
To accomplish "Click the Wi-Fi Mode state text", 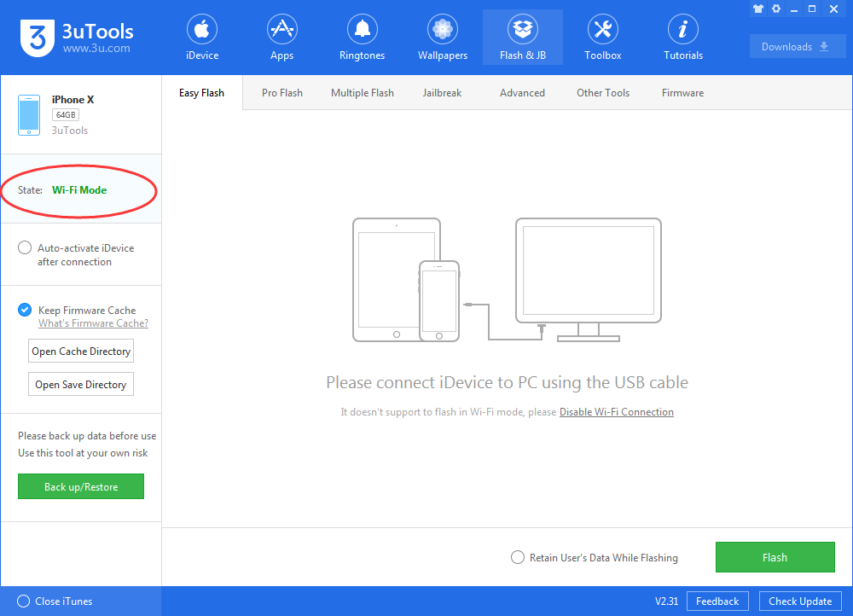I will (x=79, y=190).
